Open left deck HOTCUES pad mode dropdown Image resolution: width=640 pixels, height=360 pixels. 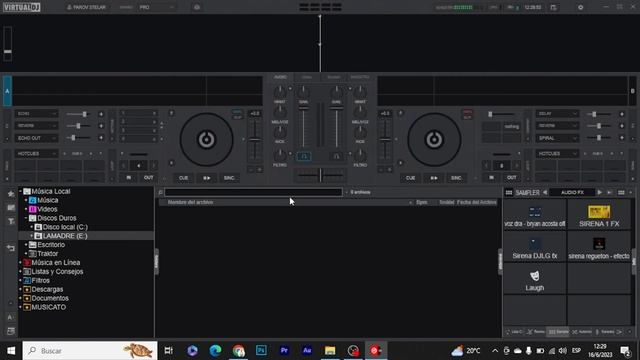click(x=36, y=154)
